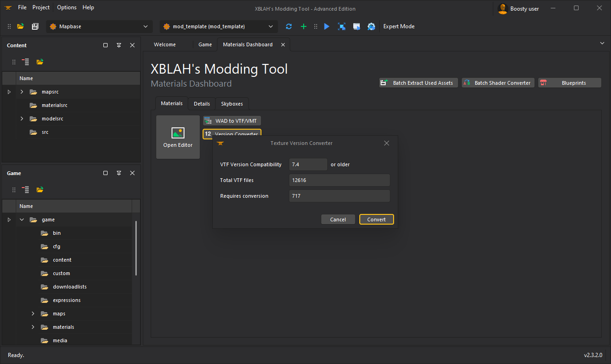The height and width of the screenshot is (364, 611).
Task: Click the open folder icon in the Game panel
Action: click(40, 189)
